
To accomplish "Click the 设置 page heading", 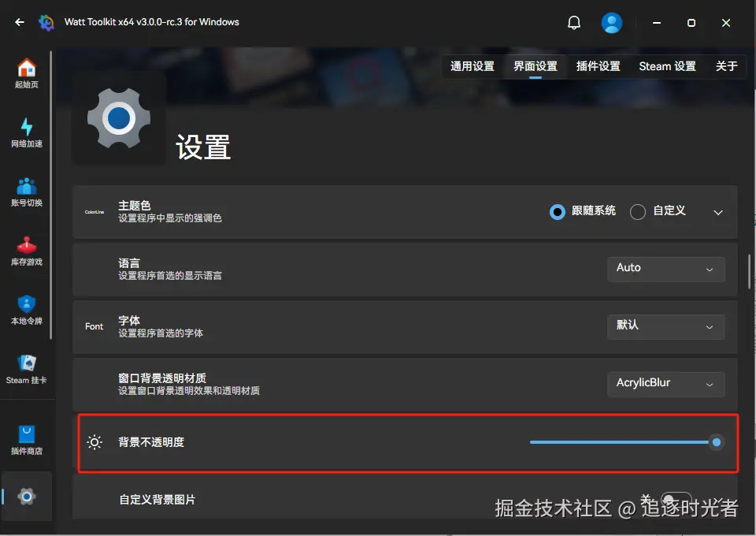I will click(x=203, y=147).
